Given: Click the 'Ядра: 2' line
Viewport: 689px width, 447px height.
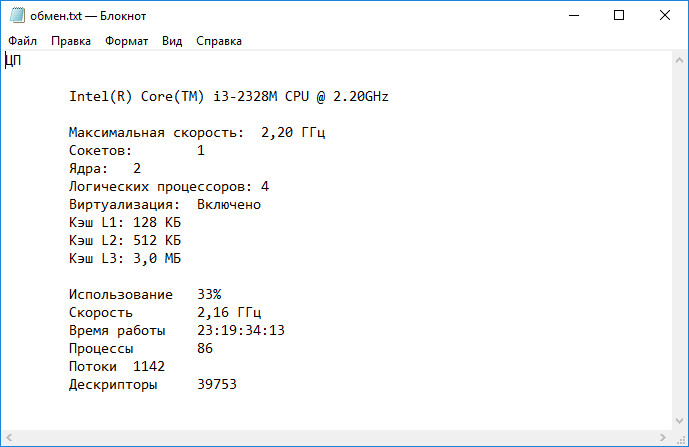Looking at the screenshot, I should pos(105,168).
